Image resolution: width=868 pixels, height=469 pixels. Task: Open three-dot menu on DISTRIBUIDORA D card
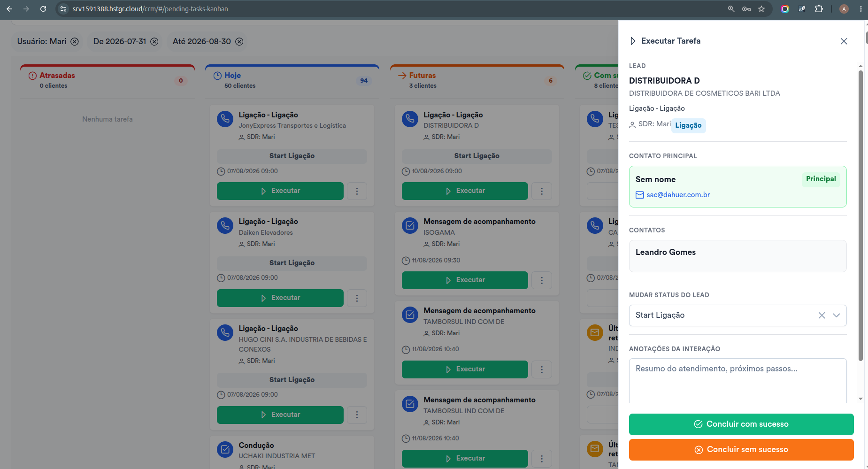click(542, 191)
